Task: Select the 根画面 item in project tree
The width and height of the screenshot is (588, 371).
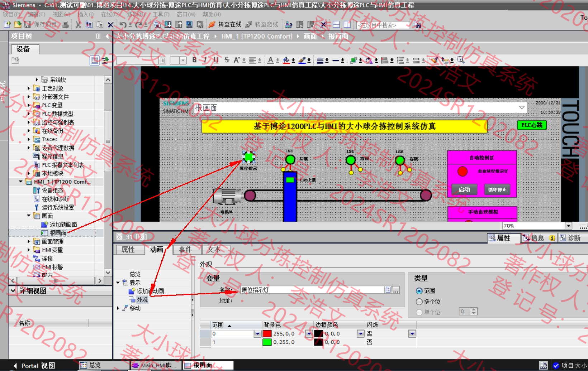Action: (58, 233)
